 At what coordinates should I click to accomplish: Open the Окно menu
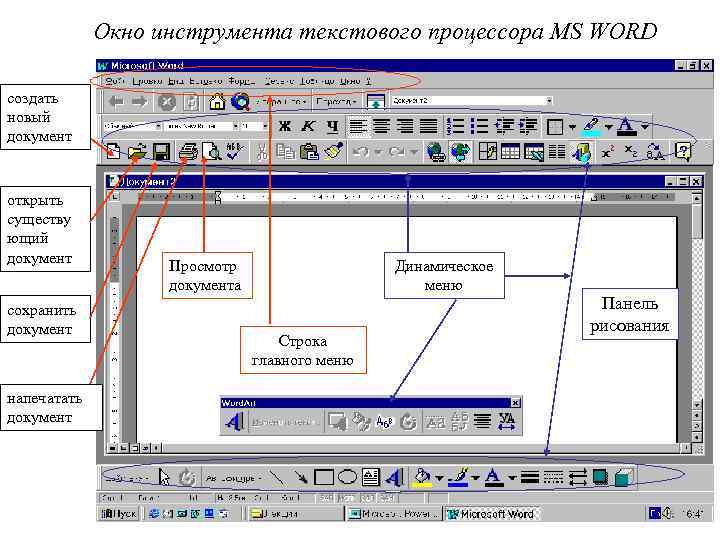[x=350, y=81]
